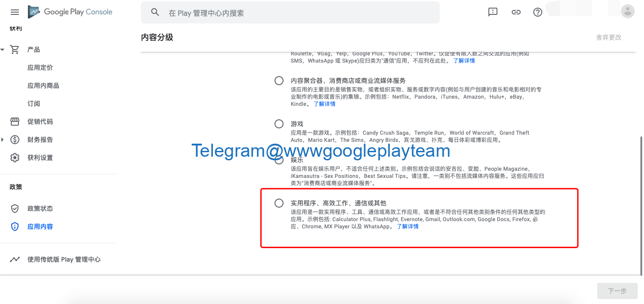
Task: Open 应用内商品 in sidebar
Action: (x=43, y=86)
